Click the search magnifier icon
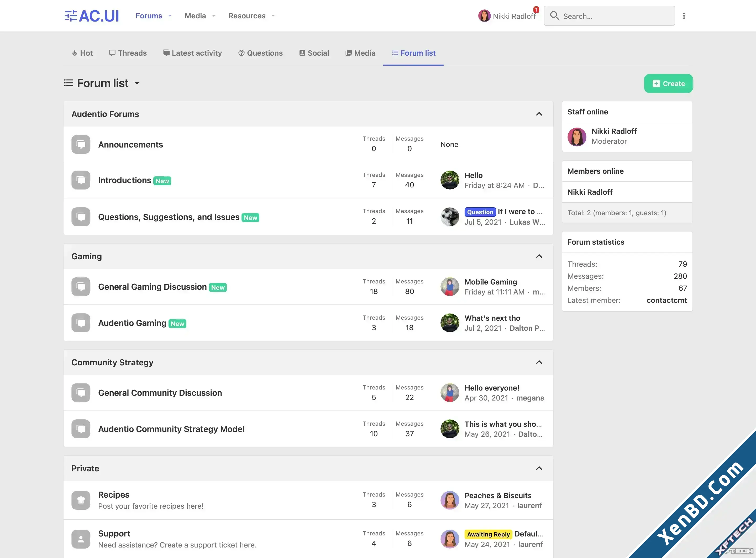Viewport: 756px width, 558px height. 554,15
